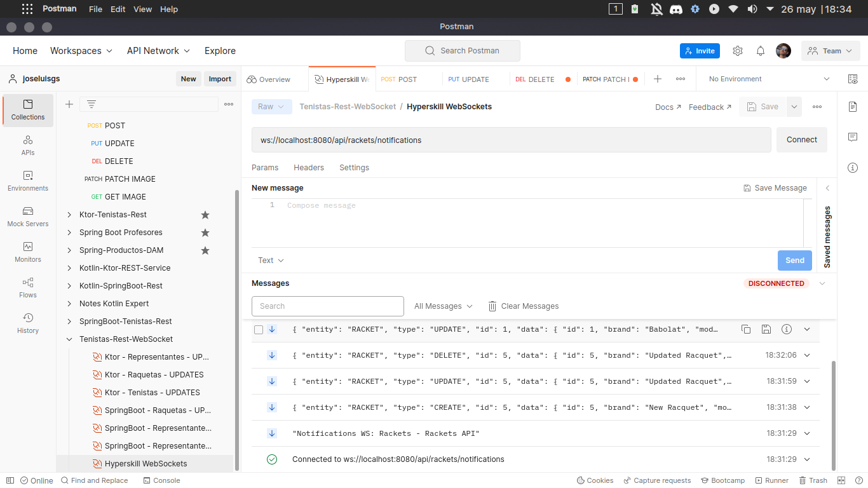This screenshot has width=868, height=488.
Task: Click the Discord tray icon
Action: pyautogui.click(x=676, y=9)
